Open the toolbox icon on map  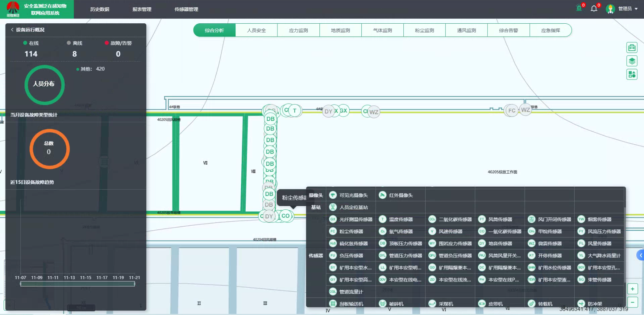(x=632, y=48)
